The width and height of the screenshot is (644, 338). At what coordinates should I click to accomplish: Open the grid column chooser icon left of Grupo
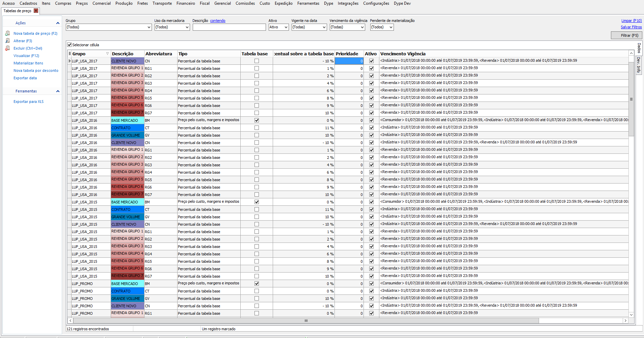tap(70, 54)
